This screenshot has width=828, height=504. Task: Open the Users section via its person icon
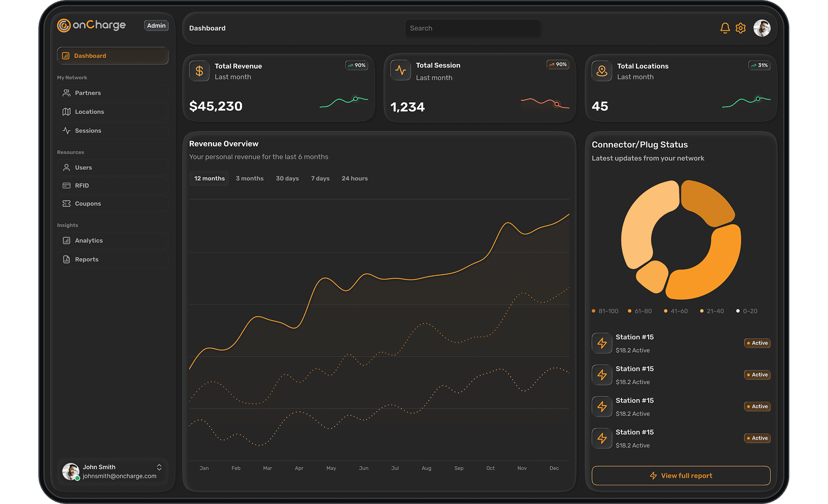click(67, 167)
